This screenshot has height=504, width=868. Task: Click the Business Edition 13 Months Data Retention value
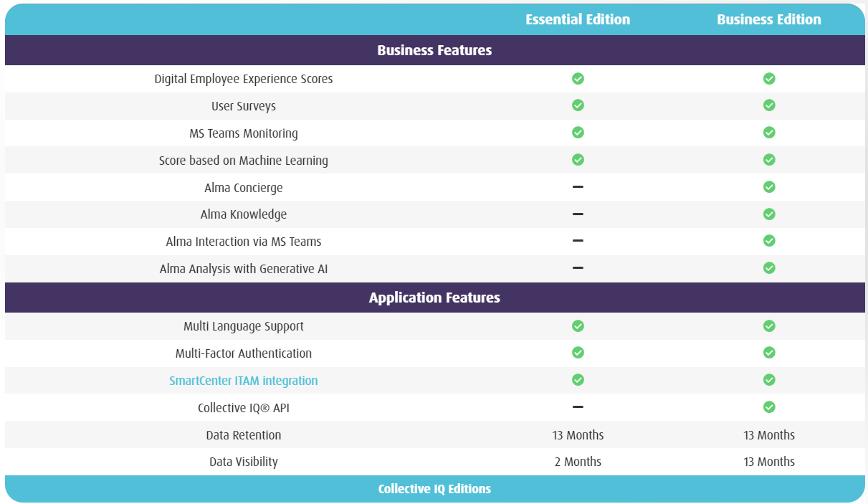click(x=769, y=435)
